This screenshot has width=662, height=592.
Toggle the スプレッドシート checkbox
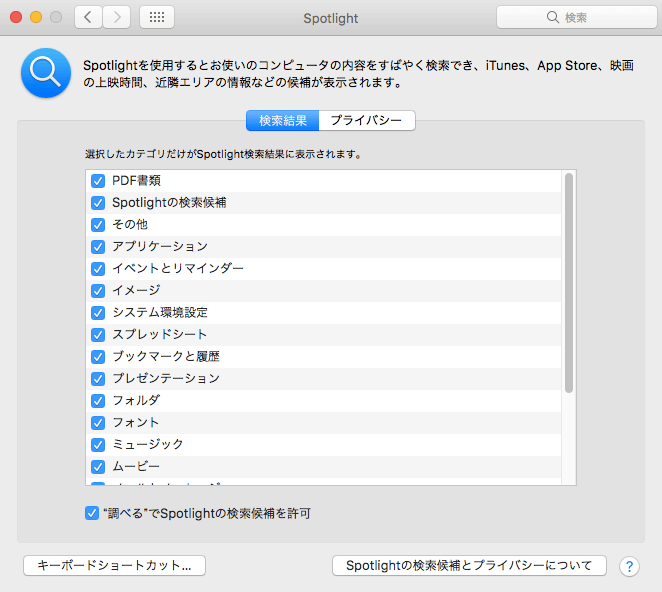pos(98,335)
